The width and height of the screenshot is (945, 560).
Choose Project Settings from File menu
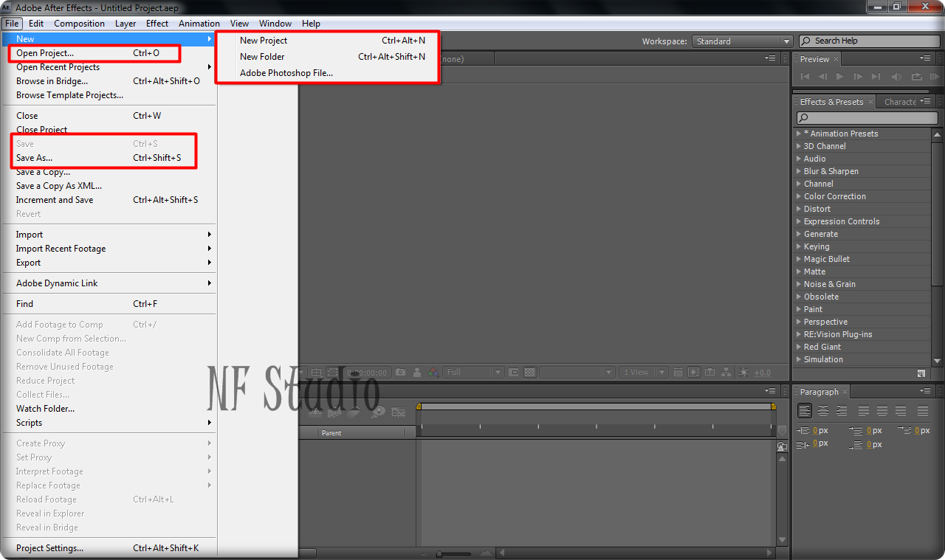(x=109, y=548)
